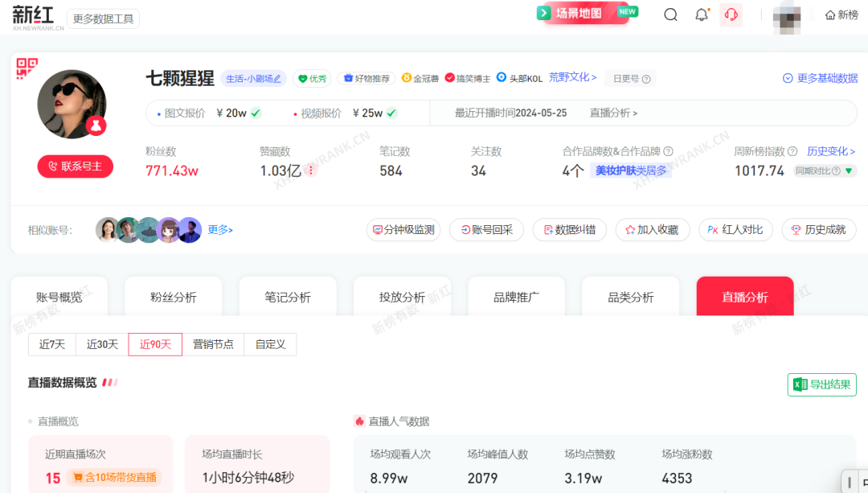Open the 品牌推广 tab
Image resolution: width=868 pixels, height=493 pixels.
516,297
